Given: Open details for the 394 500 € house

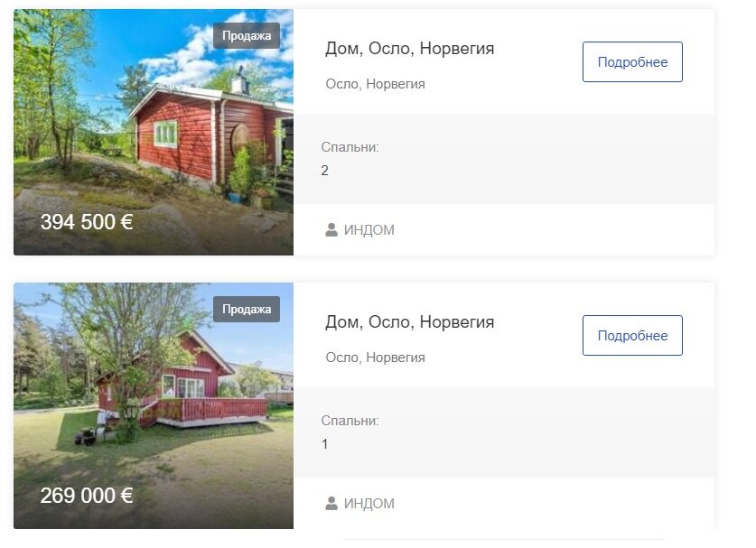Looking at the screenshot, I should pos(632,61).
